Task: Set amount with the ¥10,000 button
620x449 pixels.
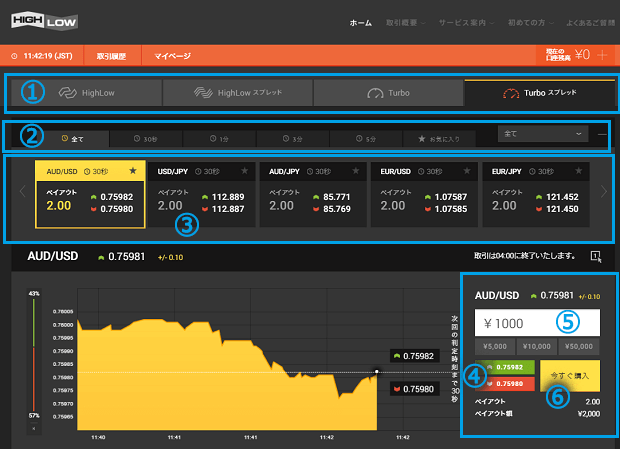Action: 537,347
